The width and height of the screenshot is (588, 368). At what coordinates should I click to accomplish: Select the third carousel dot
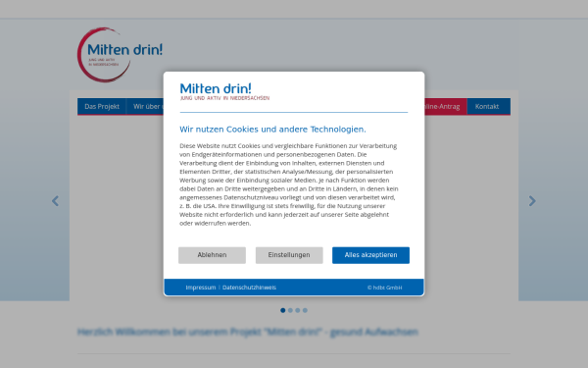[x=297, y=310]
